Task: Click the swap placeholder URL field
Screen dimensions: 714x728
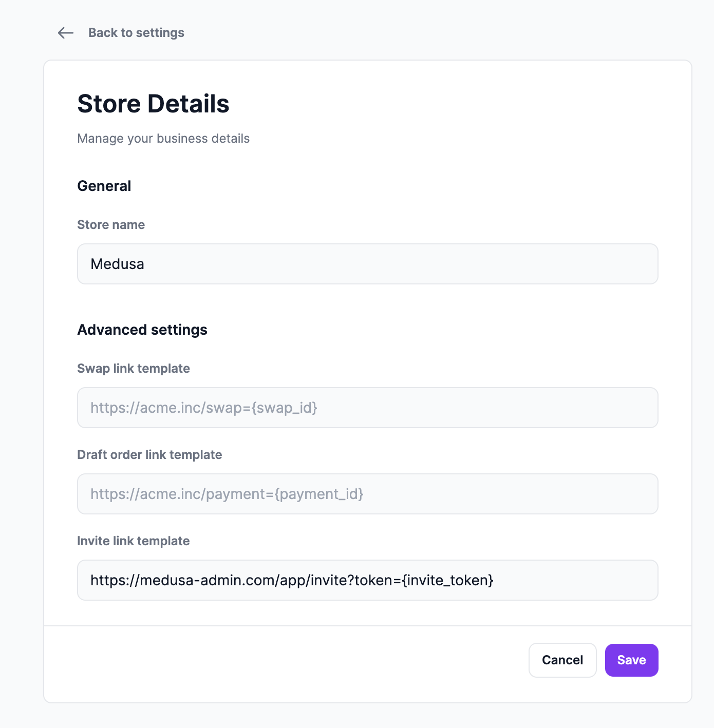Action: tap(204, 407)
